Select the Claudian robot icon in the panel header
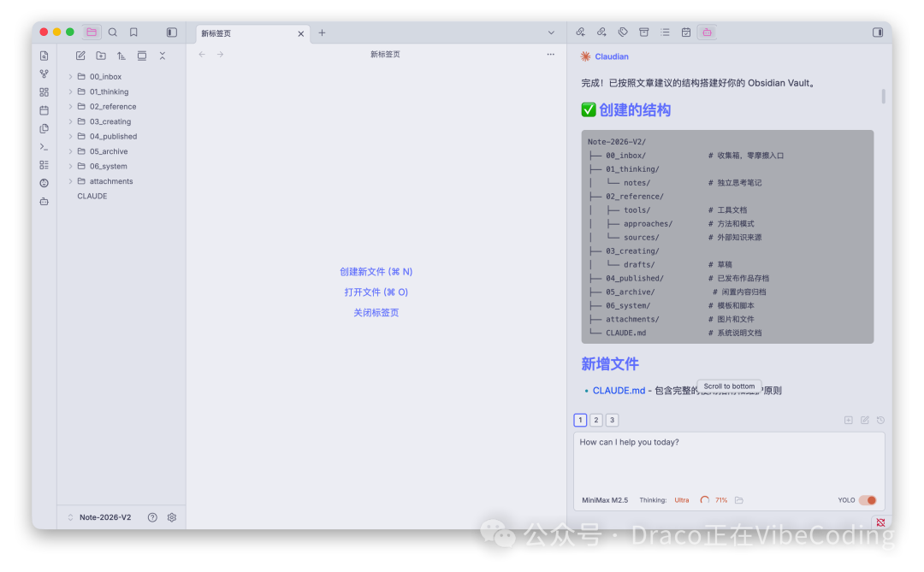Screen dimensions: 924x572 pos(706,32)
